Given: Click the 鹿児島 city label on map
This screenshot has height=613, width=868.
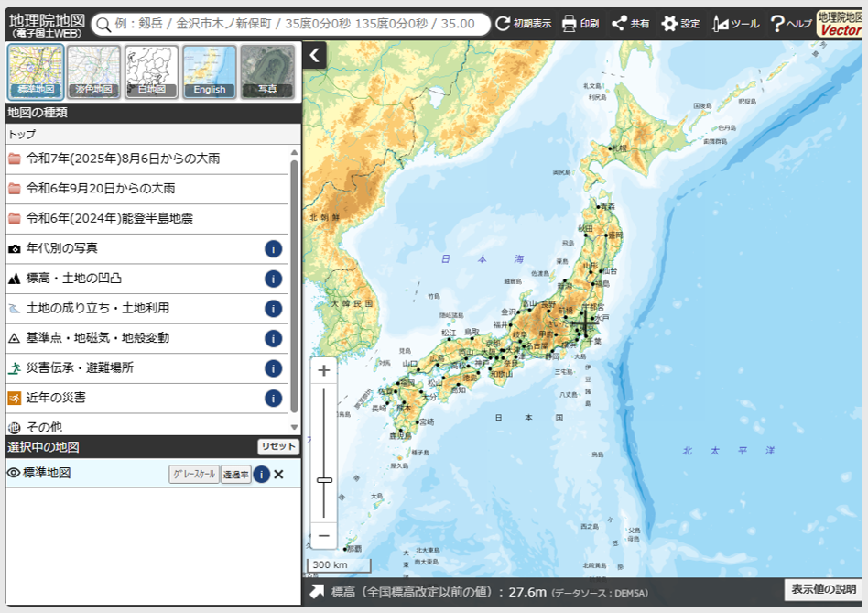Looking at the screenshot, I should pos(401,436).
